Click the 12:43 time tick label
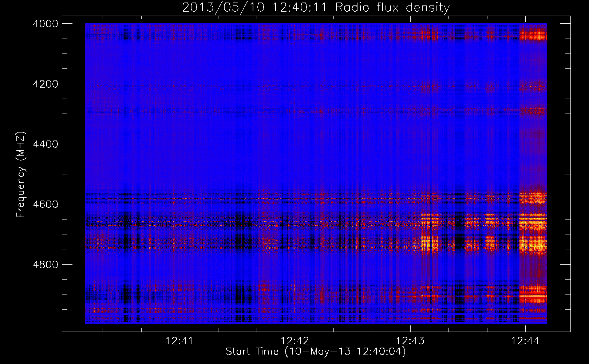Viewport: 589px width, 364px height. [410, 341]
